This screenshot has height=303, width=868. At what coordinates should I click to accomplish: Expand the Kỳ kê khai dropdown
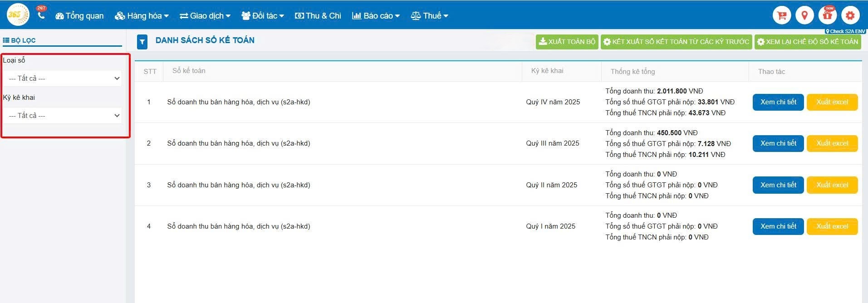click(63, 116)
